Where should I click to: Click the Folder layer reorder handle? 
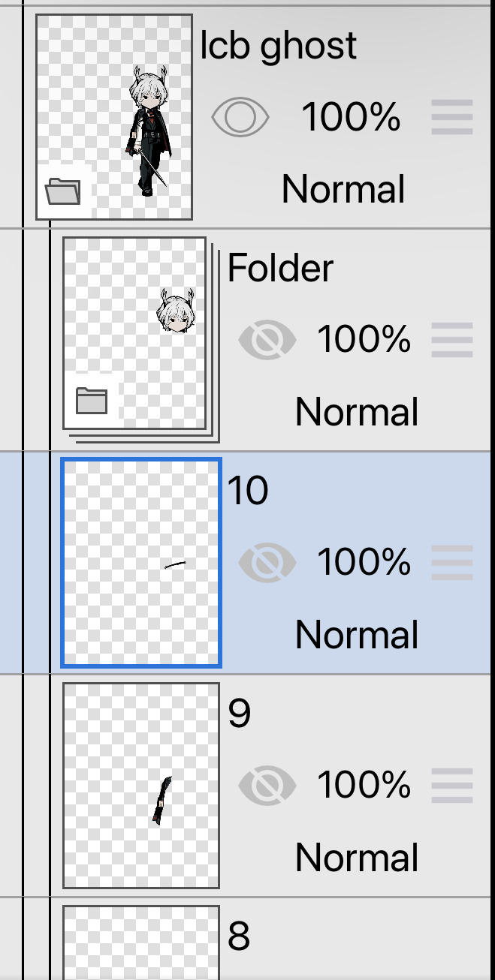tap(452, 340)
